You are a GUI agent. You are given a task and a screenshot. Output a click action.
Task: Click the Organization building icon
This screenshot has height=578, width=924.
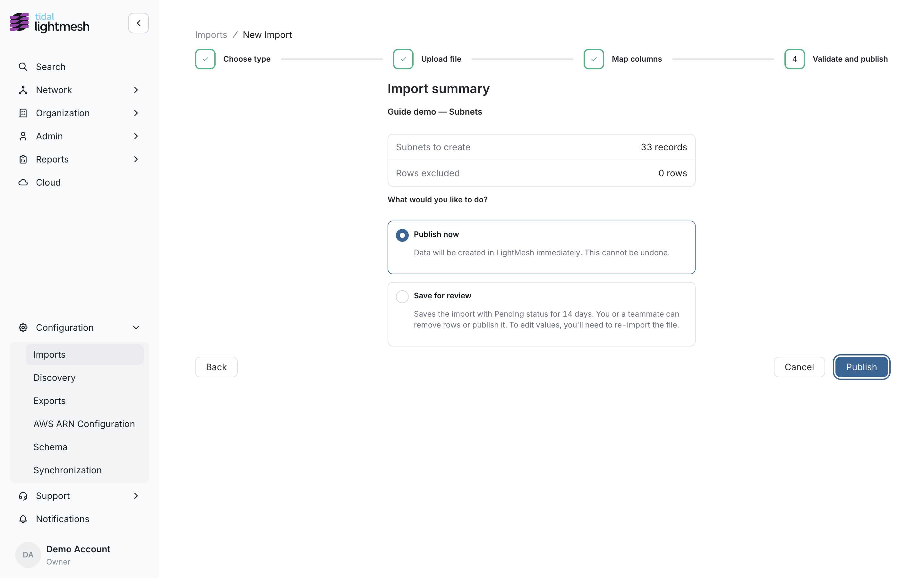pyautogui.click(x=23, y=113)
